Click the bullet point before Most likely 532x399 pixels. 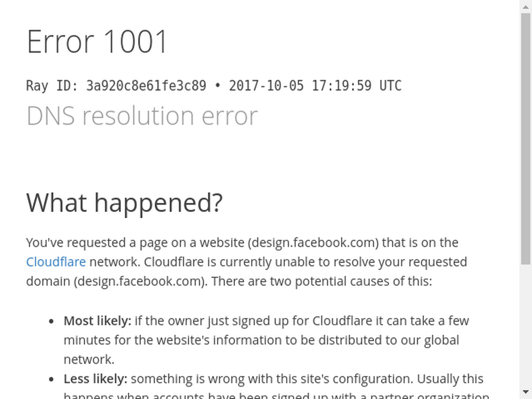coord(51,321)
